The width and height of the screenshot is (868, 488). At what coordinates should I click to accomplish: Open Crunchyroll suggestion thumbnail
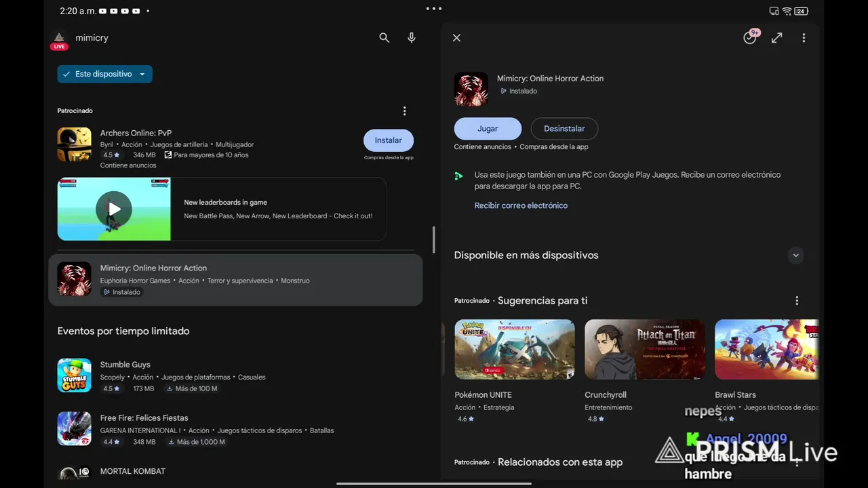pyautogui.click(x=645, y=350)
